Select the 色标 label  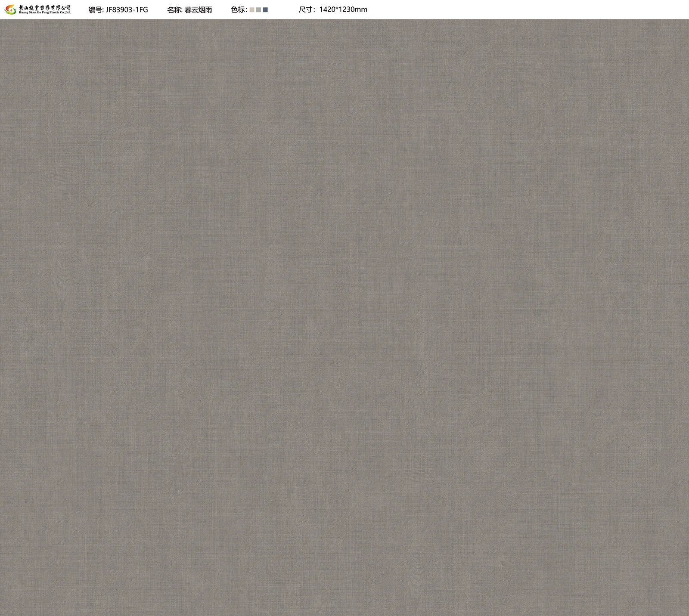(238, 9)
